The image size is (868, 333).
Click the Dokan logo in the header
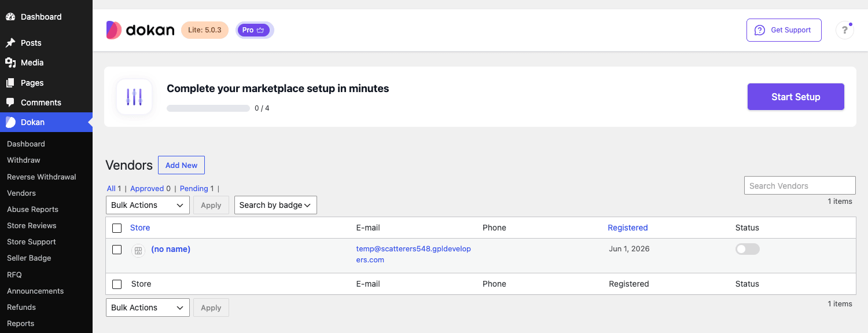click(x=140, y=30)
